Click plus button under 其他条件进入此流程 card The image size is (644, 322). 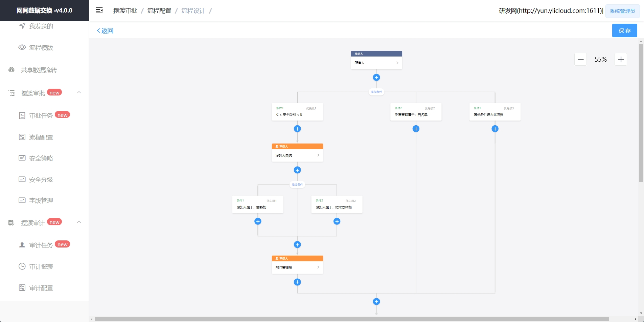pyautogui.click(x=495, y=129)
